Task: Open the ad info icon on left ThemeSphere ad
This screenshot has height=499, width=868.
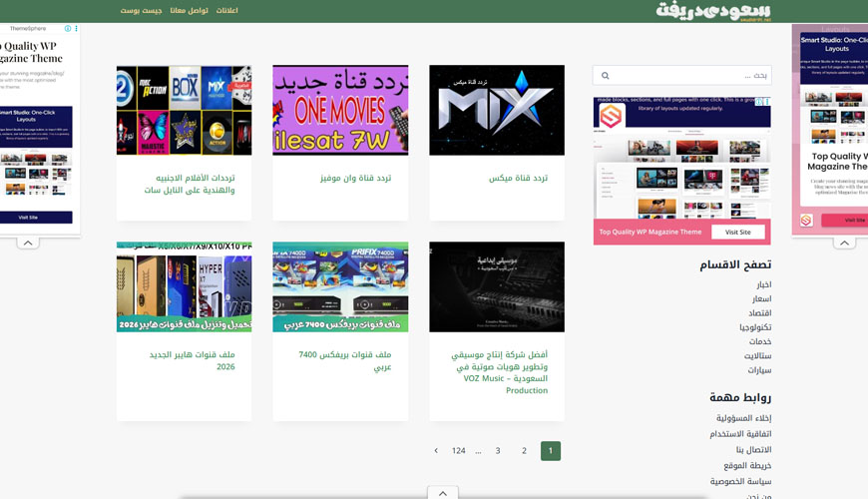Action: [68, 28]
